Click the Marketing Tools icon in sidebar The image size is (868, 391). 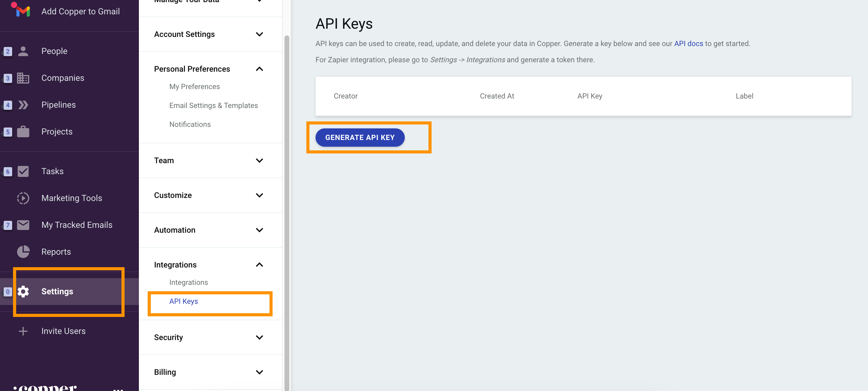(x=23, y=198)
